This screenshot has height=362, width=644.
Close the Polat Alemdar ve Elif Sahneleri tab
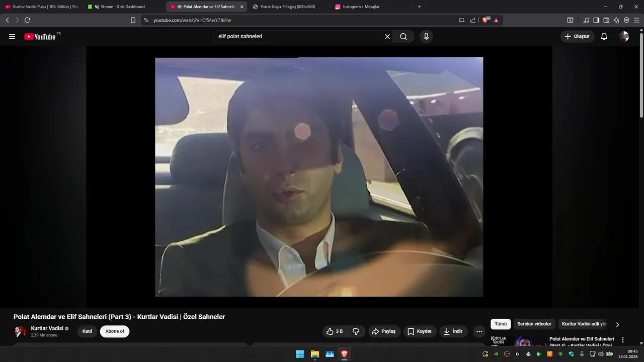coord(242,7)
